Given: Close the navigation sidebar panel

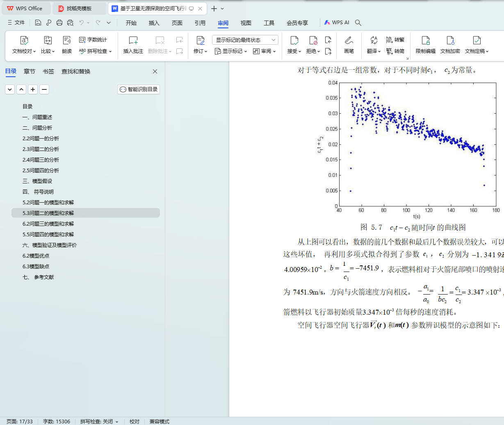Looking at the screenshot, I should (x=155, y=71).
